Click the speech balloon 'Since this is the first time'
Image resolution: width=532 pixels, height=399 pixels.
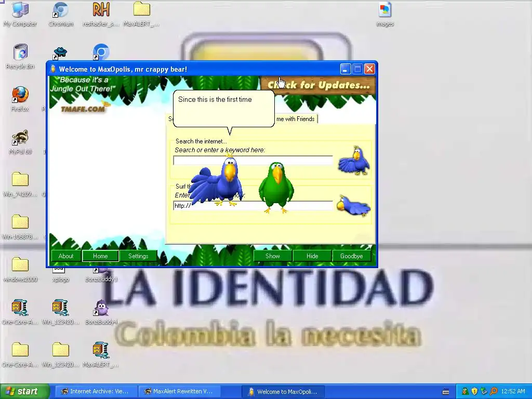click(x=223, y=109)
